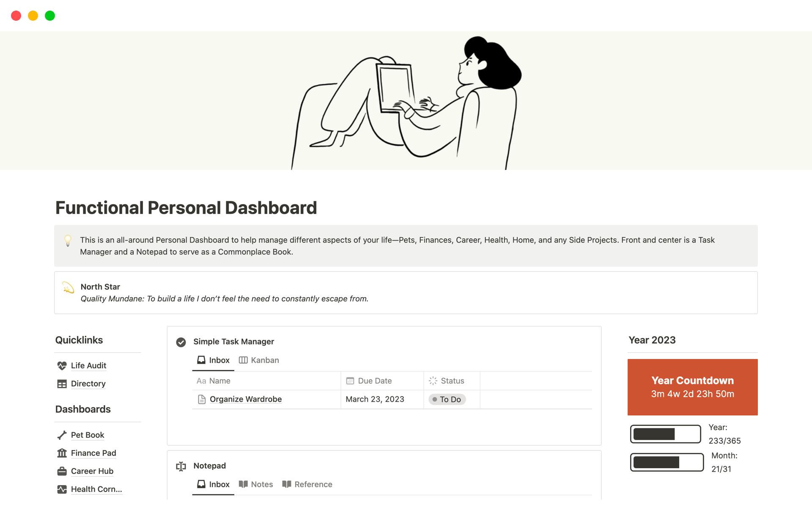Click the checkmark icon for Simple Task Manager
Screen dimensions: 812x508
coord(181,342)
